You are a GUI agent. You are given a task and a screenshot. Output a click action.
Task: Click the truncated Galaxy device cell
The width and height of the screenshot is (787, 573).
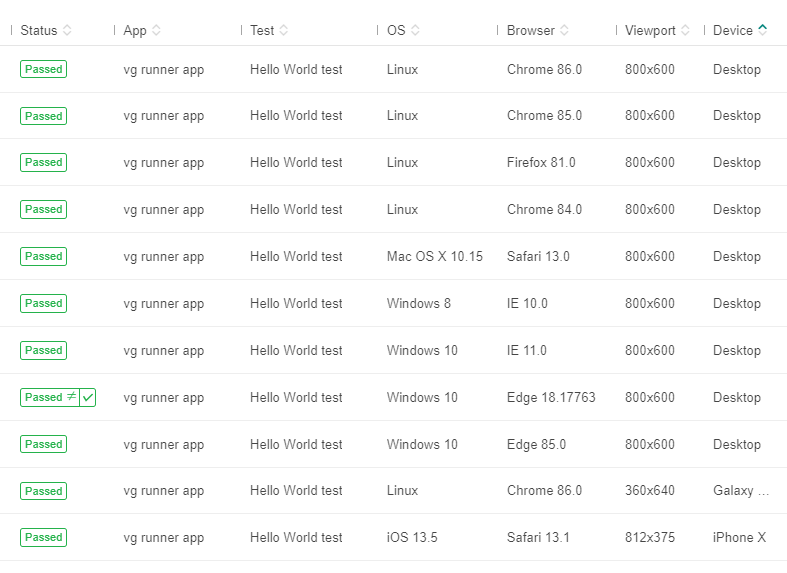point(741,490)
